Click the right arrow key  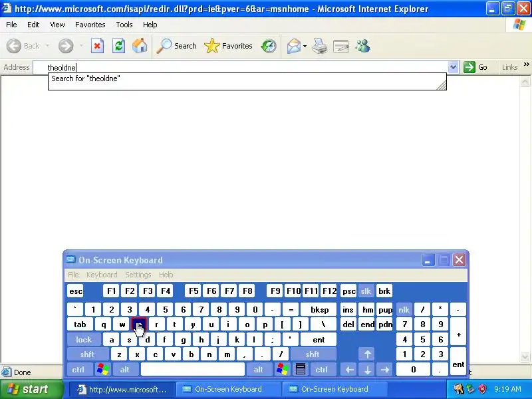[x=385, y=370]
